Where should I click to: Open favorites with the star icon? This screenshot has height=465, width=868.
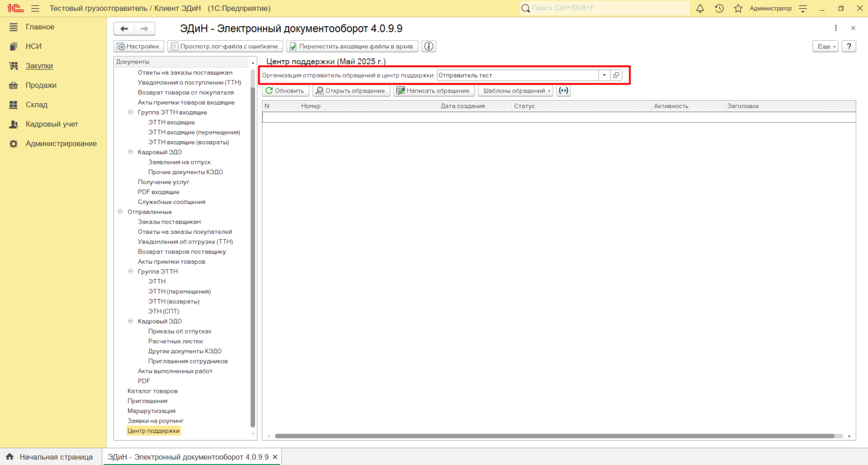click(738, 8)
